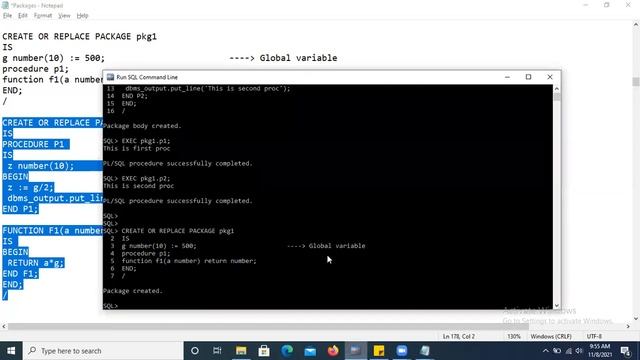The image size is (640, 360).
Task: Click the Notepad app icon in title bar
Action: (5, 5)
